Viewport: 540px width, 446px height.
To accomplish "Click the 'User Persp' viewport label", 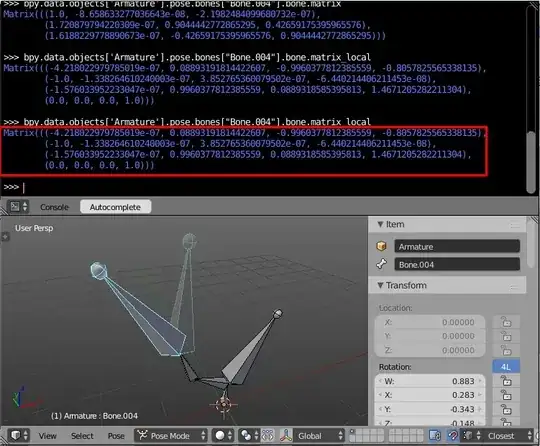I will coord(34,228).
